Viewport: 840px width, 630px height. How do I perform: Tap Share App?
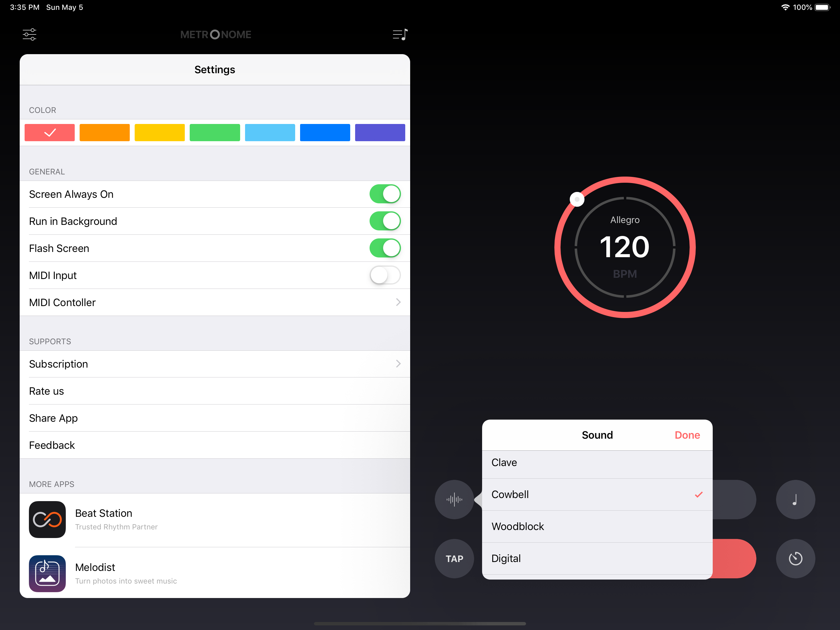(x=215, y=418)
